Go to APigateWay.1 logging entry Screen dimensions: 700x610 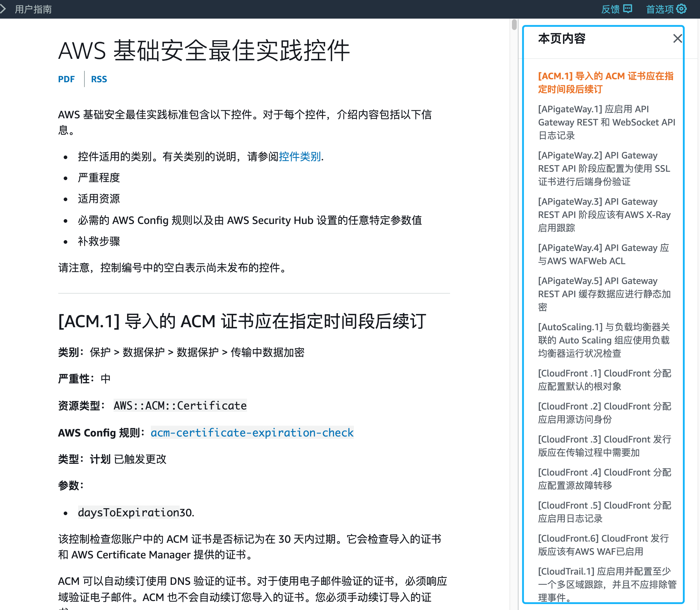tap(606, 122)
